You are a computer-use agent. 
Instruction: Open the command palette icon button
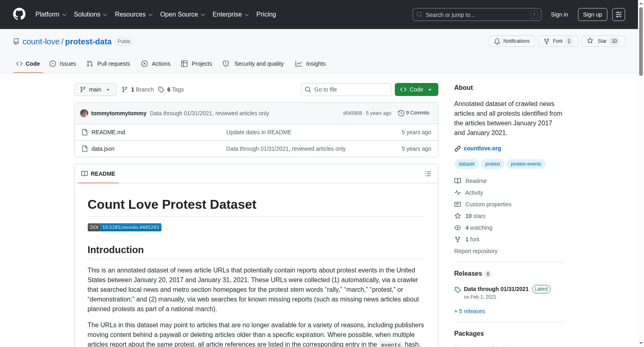pos(619,15)
